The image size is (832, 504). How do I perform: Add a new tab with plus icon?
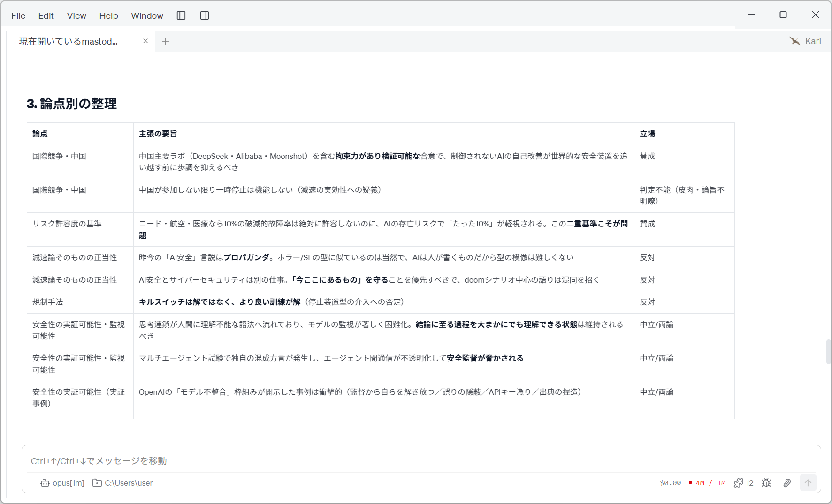coord(166,41)
